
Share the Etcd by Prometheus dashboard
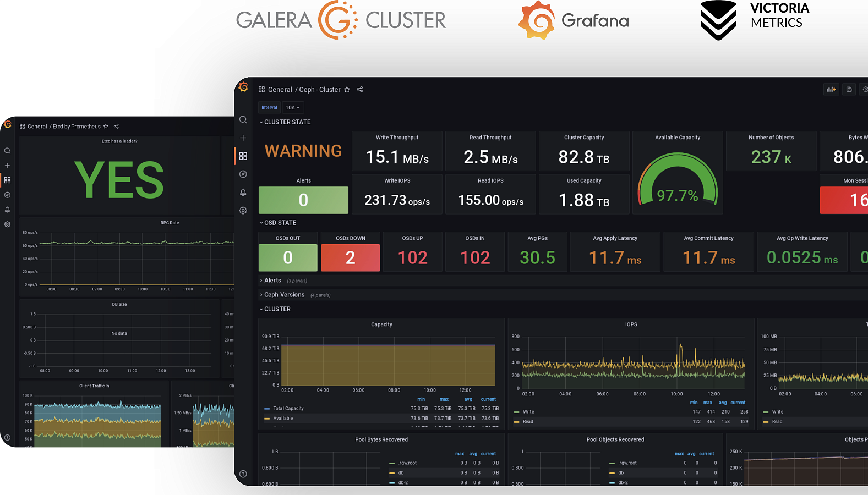pyautogui.click(x=116, y=127)
